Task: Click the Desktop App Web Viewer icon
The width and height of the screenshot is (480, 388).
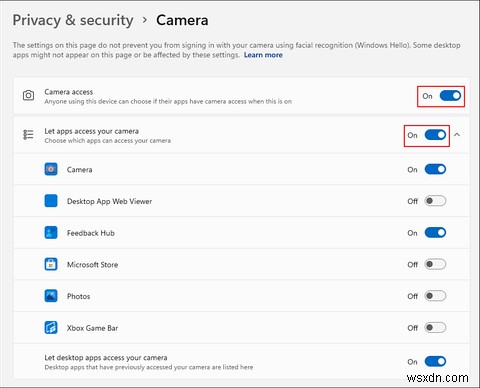Action: [x=51, y=201]
